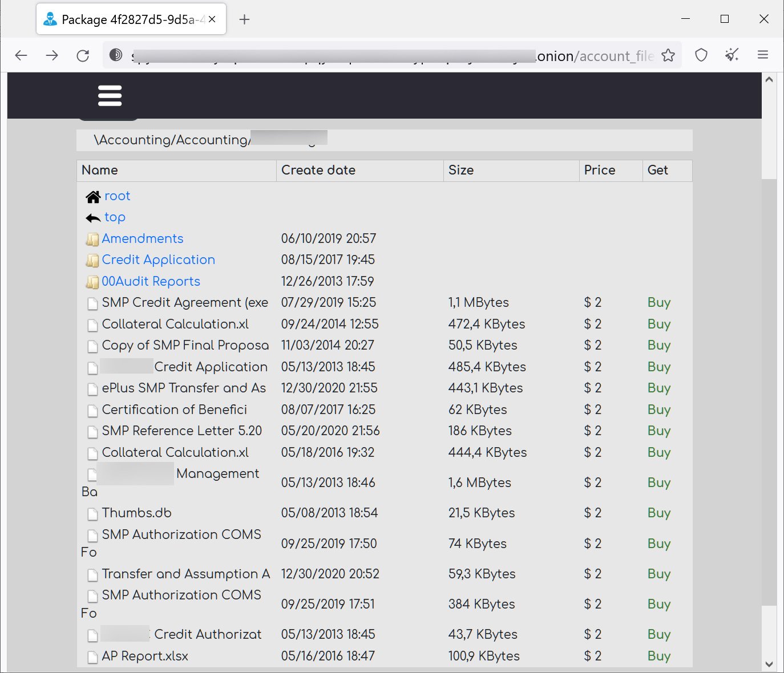Click the scrollbar down arrow
784x673 pixels.
pos(769,664)
